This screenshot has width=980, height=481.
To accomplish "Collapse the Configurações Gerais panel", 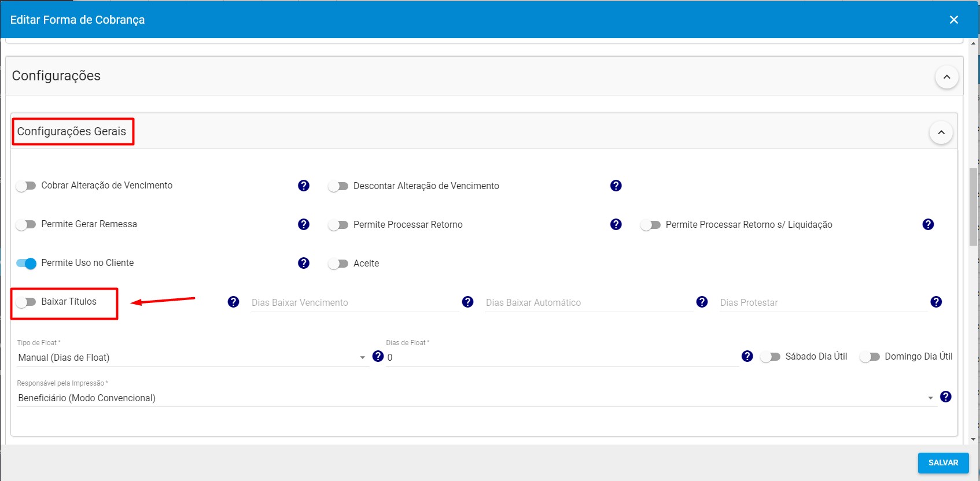I will tap(941, 132).
